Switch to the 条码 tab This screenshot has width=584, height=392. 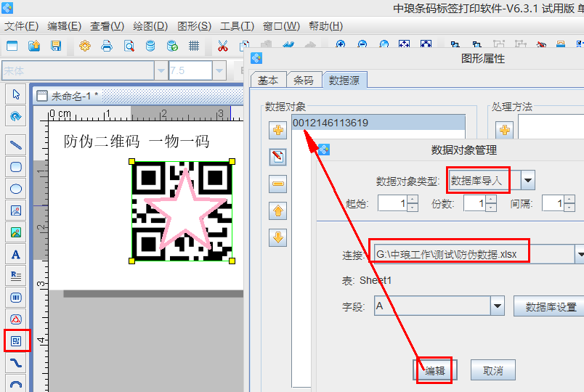click(304, 80)
